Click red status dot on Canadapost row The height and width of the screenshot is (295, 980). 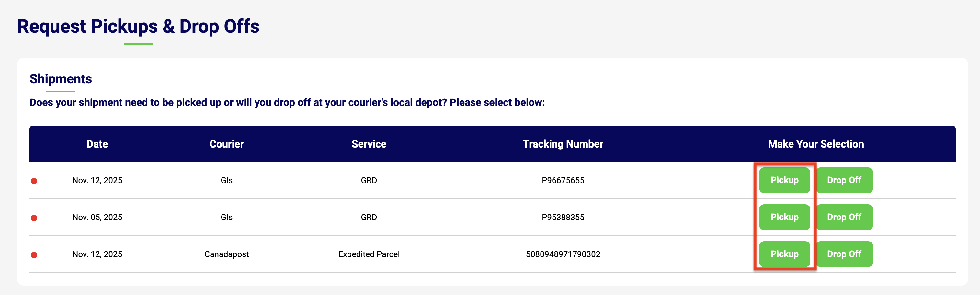34,255
